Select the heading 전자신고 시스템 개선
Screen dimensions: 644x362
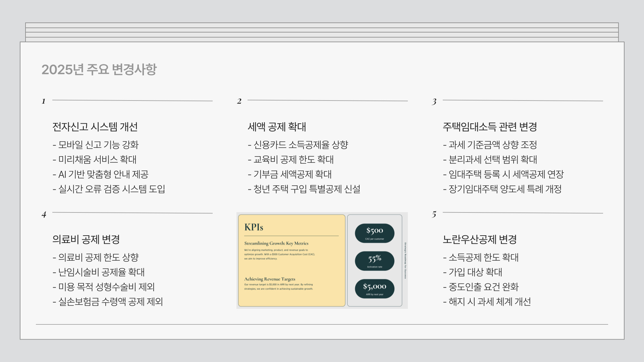(x=95, y=127)
